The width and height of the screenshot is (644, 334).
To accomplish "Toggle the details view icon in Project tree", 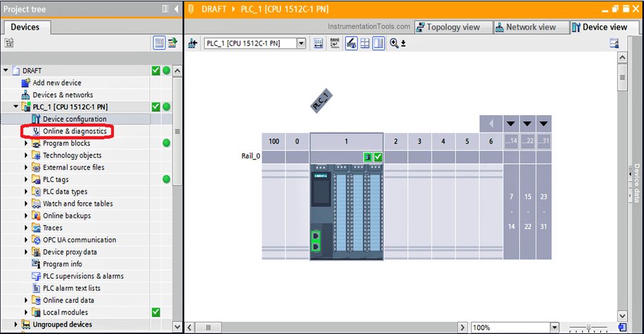I will pyautogui.click(x=159, y=42).
